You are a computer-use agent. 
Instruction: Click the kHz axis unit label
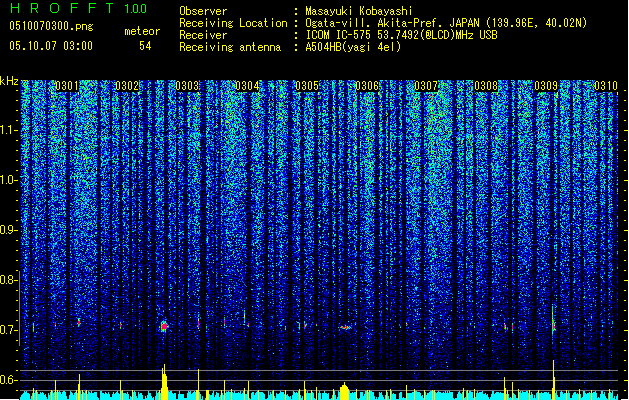click(9, 81)
